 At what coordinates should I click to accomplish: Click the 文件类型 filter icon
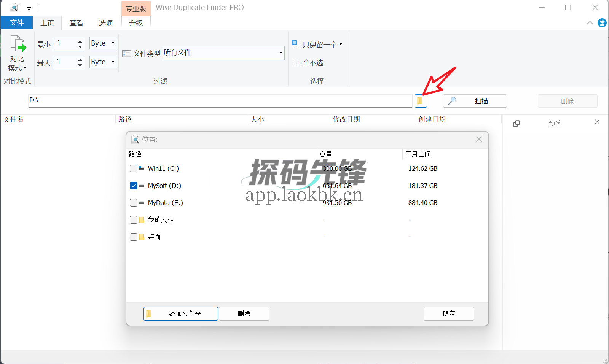127,53
